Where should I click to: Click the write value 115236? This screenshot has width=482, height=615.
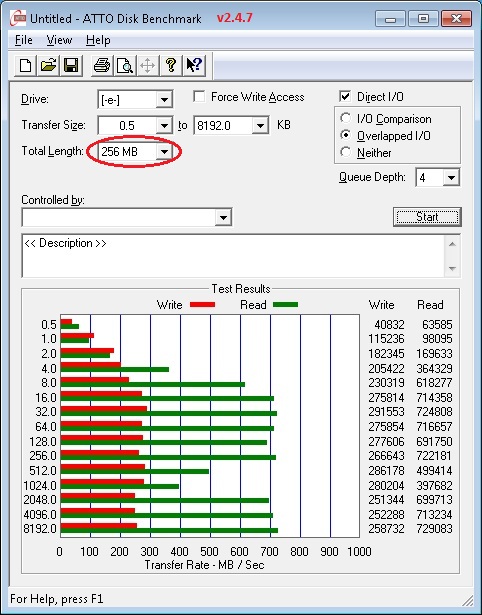click(x=386, y=339)
